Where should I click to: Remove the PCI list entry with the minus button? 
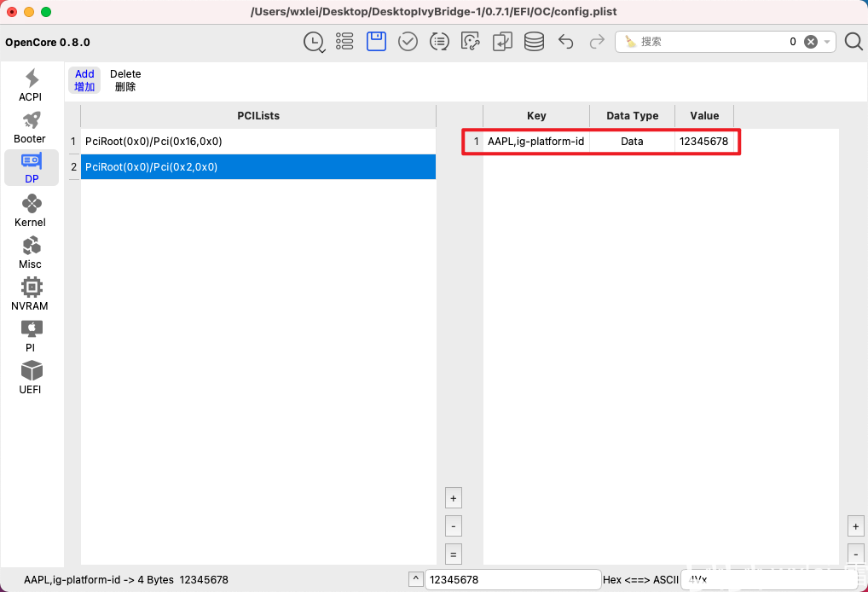(454, 526)
